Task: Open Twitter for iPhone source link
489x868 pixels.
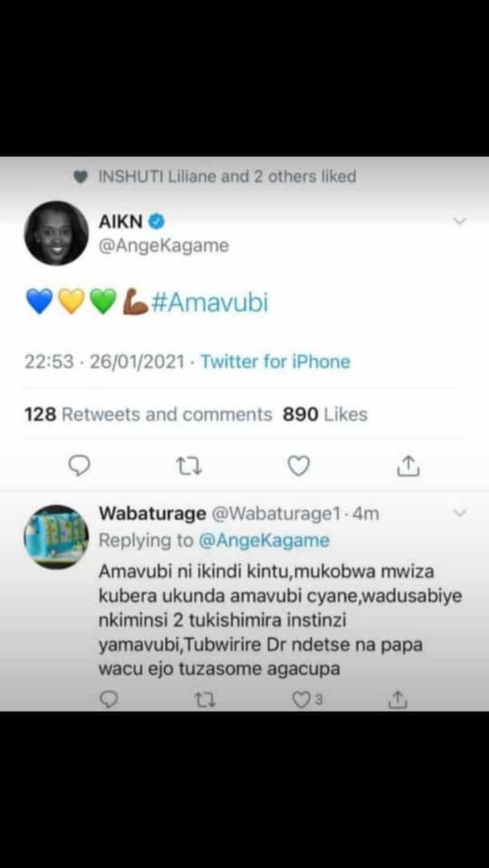Action: pos(275,362)
